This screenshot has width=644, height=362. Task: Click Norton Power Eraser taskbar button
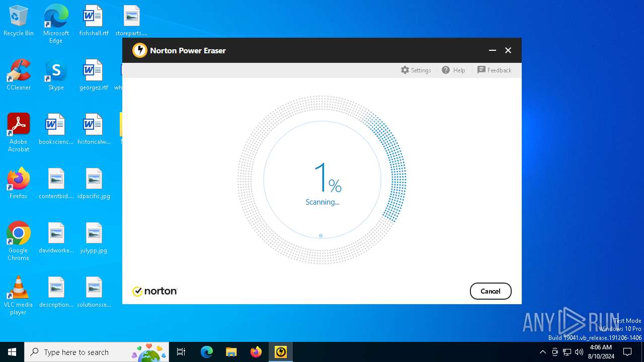click(281, 352)
